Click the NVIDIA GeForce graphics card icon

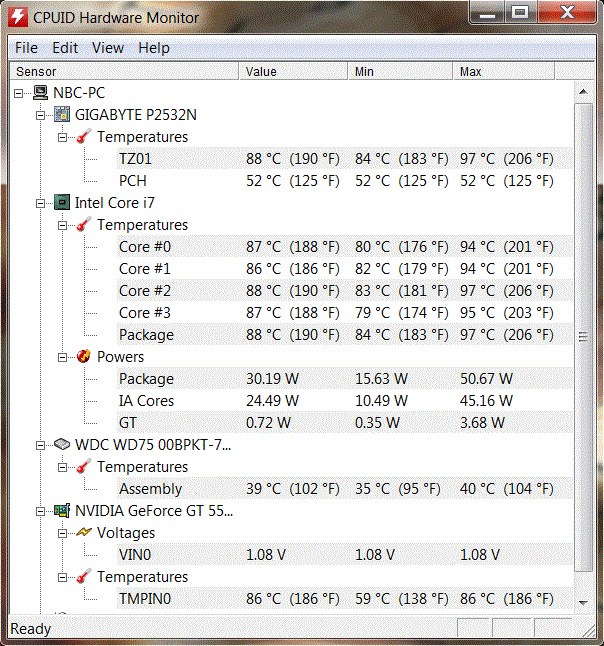[x=62, y=511]
